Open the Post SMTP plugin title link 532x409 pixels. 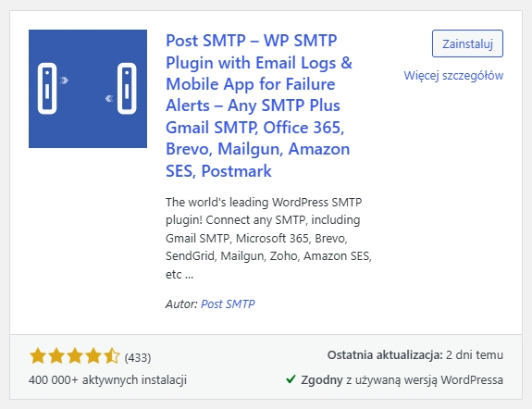click(x=259, y=105)
